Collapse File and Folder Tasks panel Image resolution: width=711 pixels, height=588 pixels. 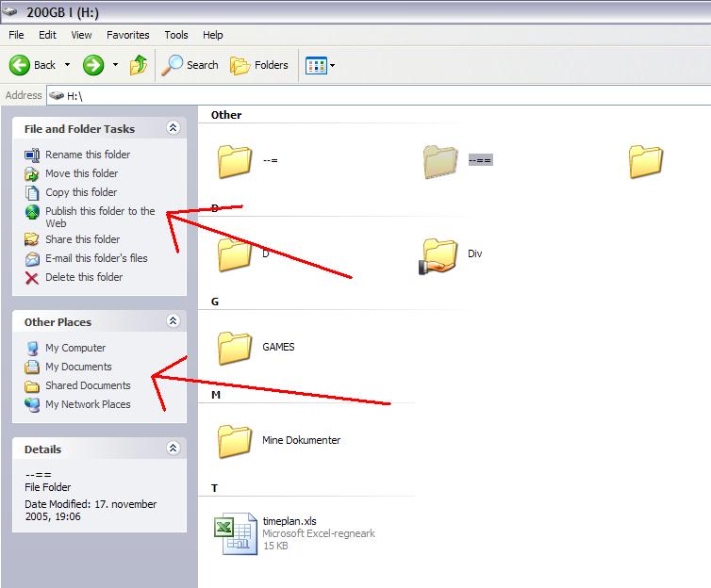[174, 128]
